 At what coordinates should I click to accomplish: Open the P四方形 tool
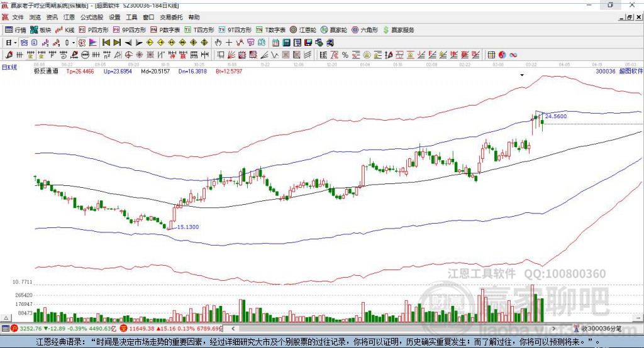click(x=94, y=30)
